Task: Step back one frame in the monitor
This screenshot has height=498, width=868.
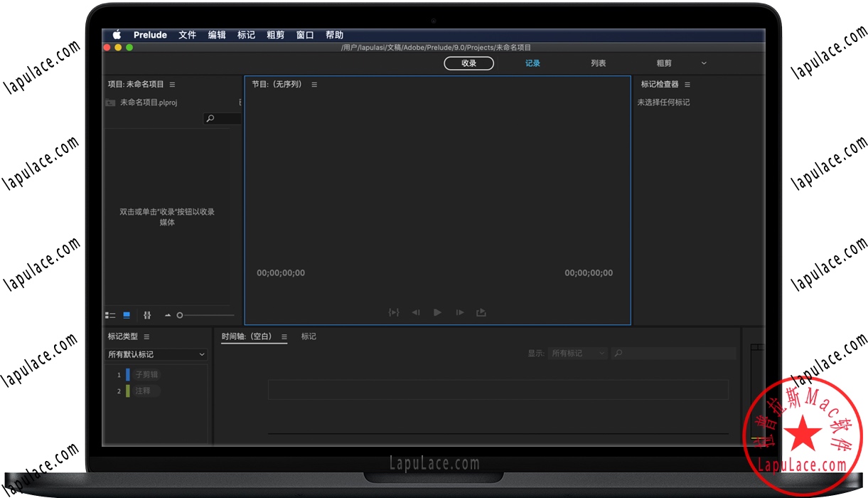Action: 416,312
